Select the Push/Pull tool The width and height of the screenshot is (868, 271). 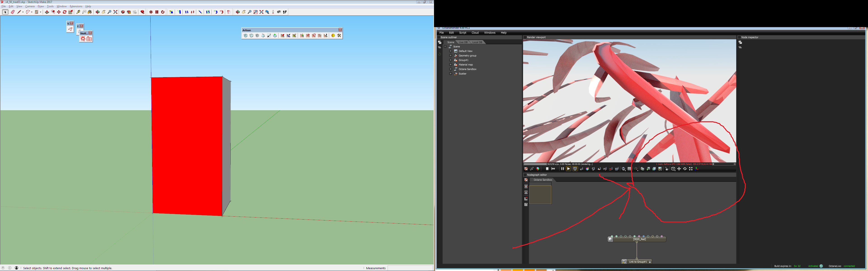tap(47, 12)
